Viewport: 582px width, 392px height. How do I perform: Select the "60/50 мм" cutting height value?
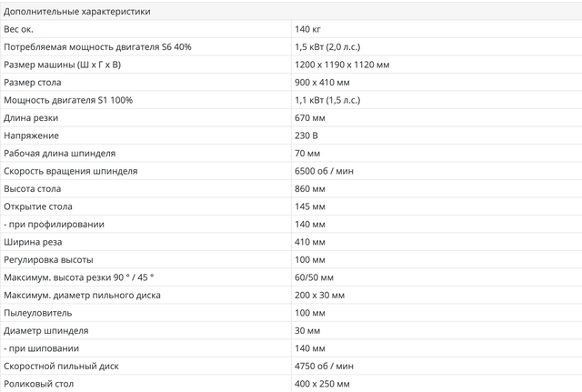315,277
